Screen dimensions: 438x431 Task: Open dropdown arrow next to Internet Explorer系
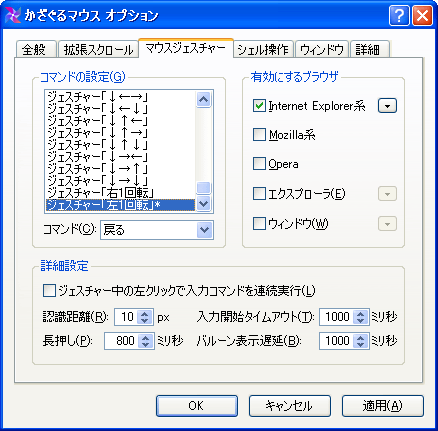387,106
